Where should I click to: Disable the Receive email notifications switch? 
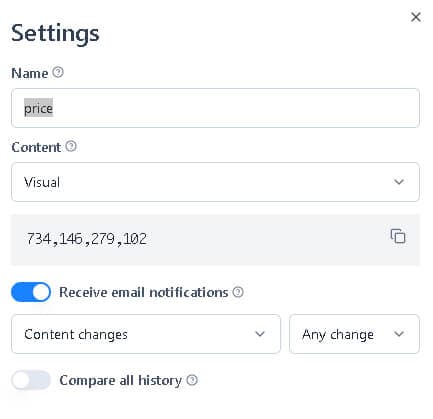click(x=31, y=292)
